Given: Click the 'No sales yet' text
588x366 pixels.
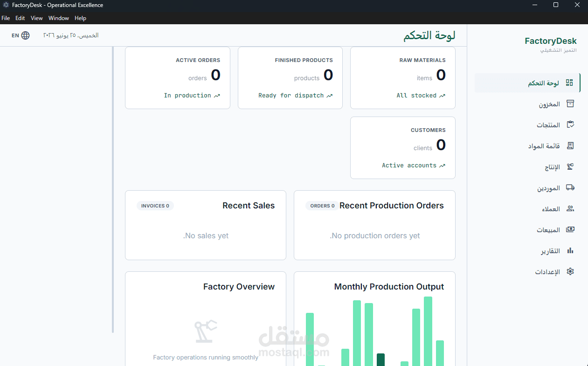Looking at the screenshot, I should (206, 236).
